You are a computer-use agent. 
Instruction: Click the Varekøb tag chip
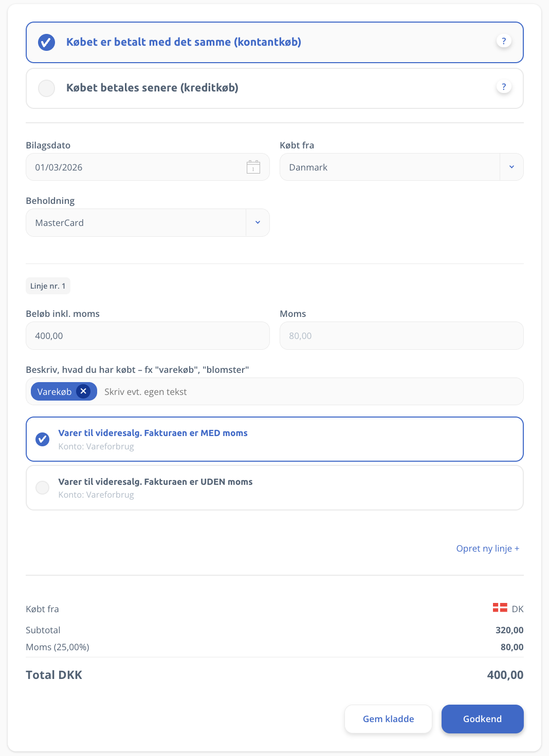[x=54, y=392]
